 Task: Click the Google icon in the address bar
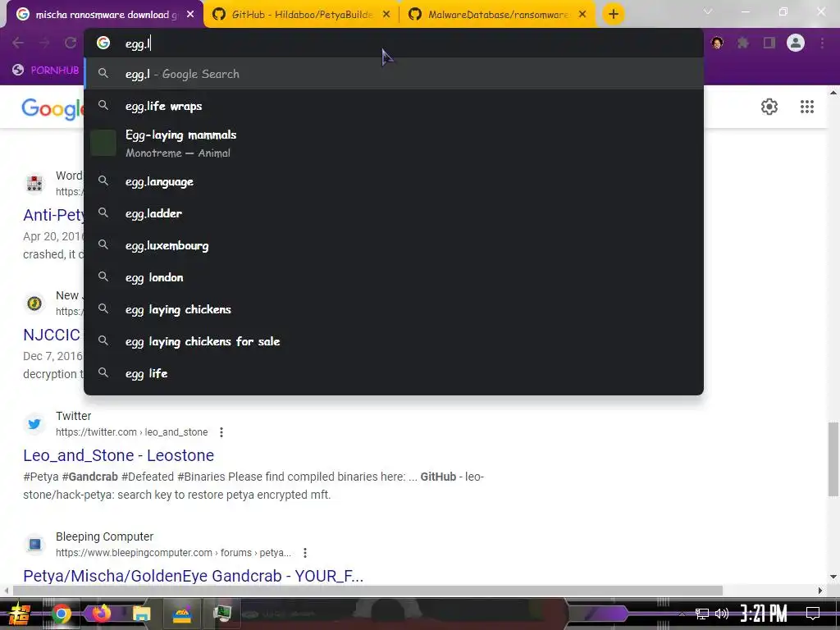tap(103, 43)
